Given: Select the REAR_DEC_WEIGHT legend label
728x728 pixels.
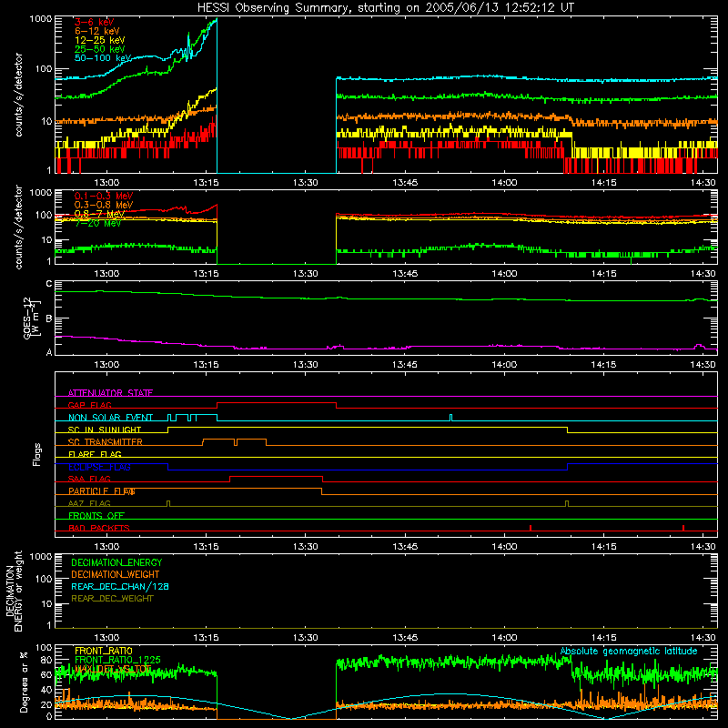Looking at the screenshot, I should [x=112, y=599].
